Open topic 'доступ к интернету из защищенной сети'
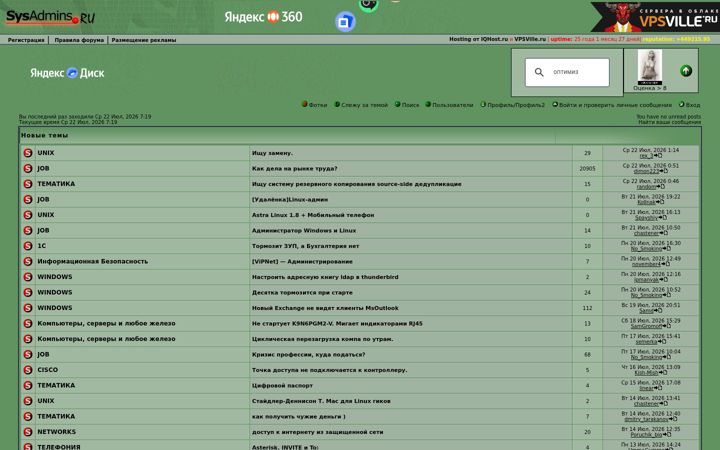This screenshot has height=450, width=720. click(x=317, y=432)
